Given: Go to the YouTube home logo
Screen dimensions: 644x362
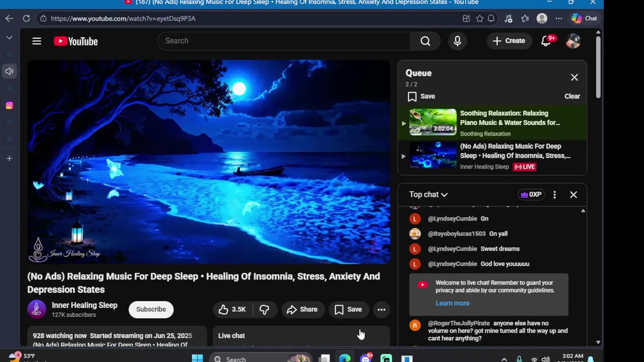Looking at the screenshot, I should 76,41.
